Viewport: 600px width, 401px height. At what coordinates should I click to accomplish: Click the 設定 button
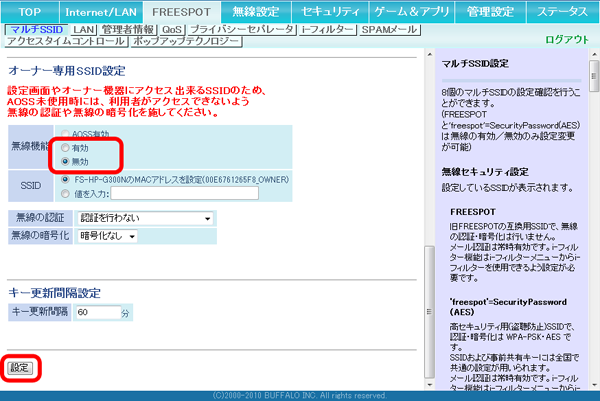click(20, 368)
